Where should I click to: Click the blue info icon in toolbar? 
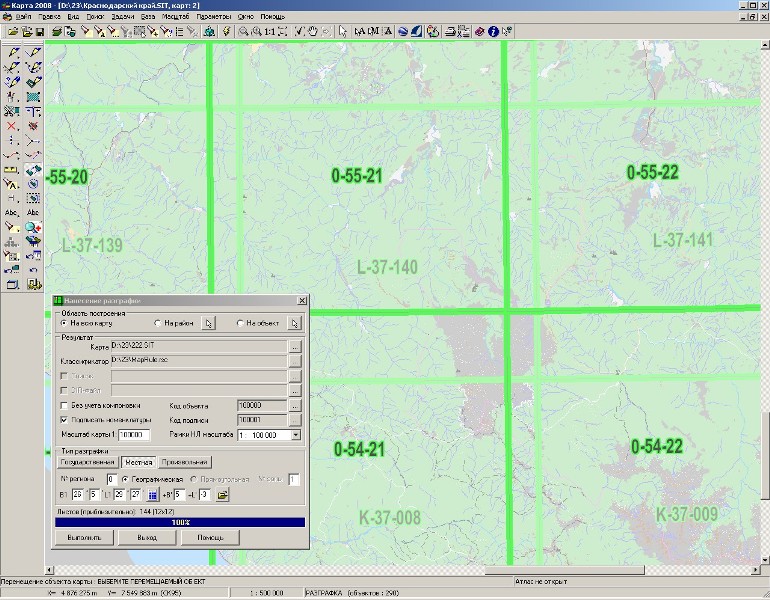[493, 32]
